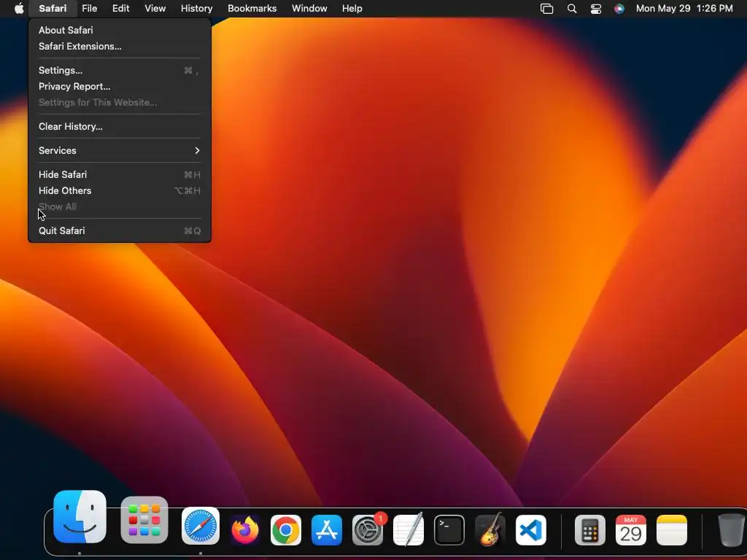Choose Hide Safari
747x560 pixels.
(120, 175)
